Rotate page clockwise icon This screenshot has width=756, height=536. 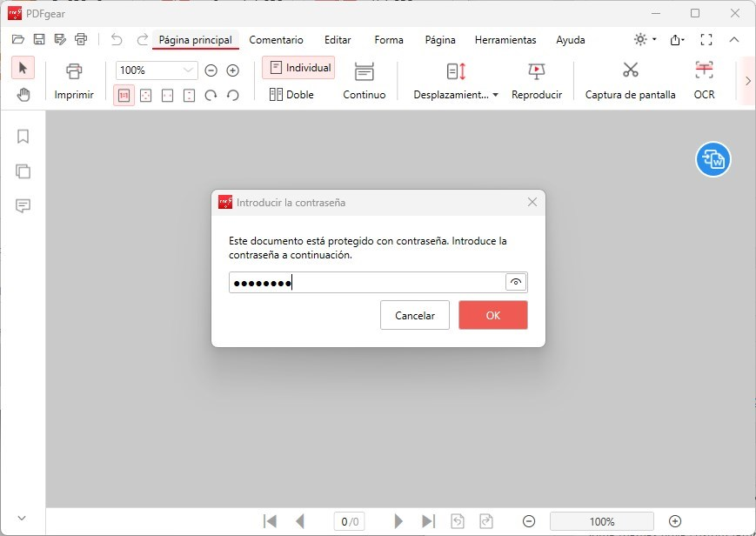[211, 95]
